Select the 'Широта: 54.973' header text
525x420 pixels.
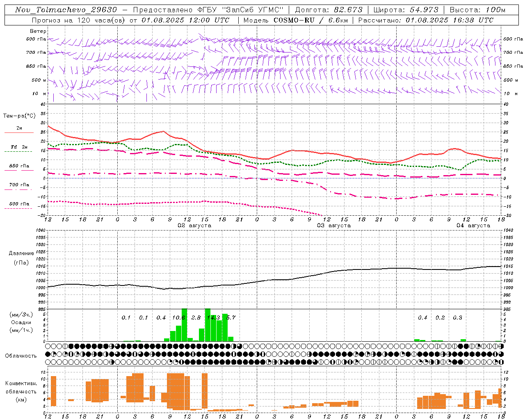pos(406,10)
